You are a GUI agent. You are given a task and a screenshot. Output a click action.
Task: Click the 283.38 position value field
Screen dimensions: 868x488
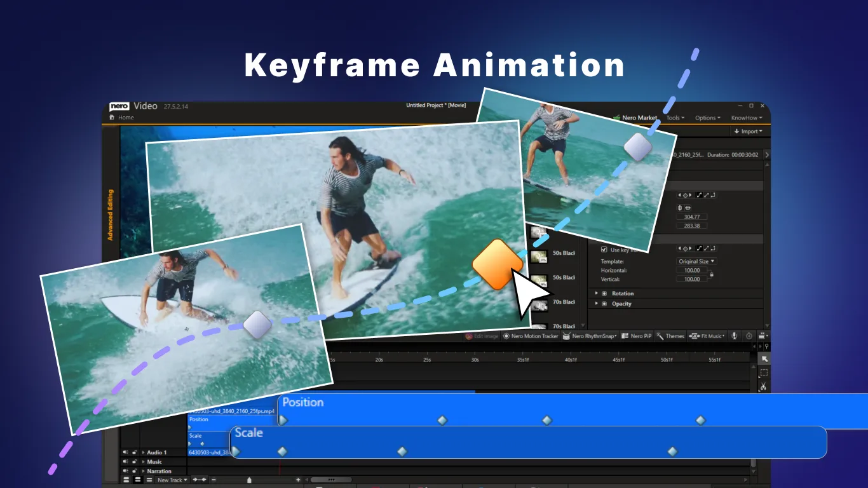click(692, 226)
